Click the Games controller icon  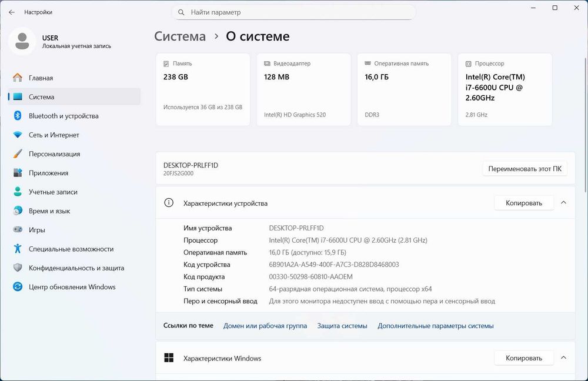point(18,230)
